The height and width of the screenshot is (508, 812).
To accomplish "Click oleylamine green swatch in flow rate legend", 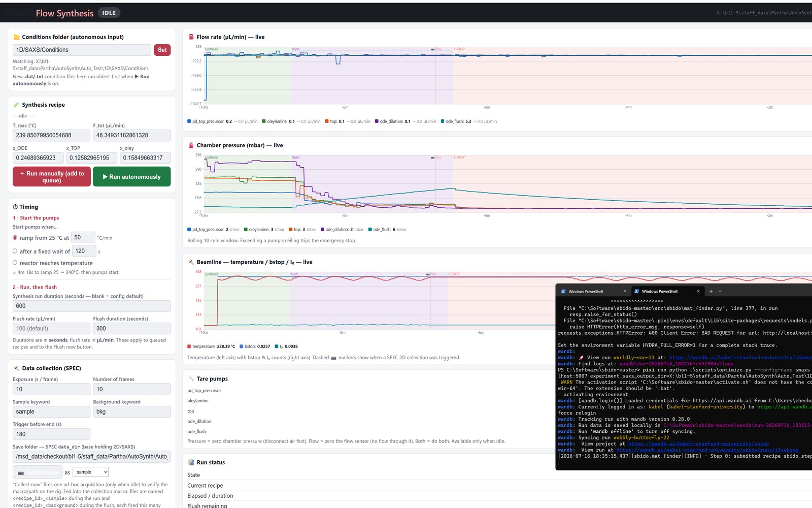I will [x=264, y=121].
